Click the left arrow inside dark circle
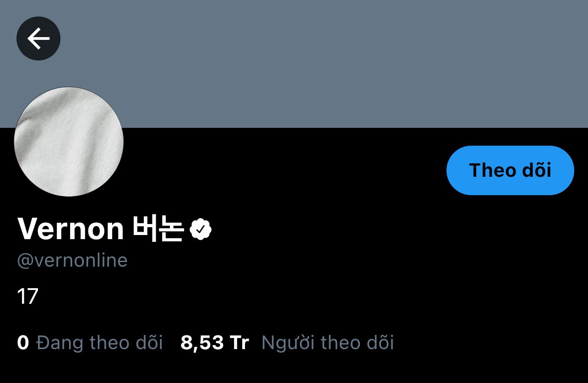The width and height of the screenshot is (588, 383). point(38,38)
